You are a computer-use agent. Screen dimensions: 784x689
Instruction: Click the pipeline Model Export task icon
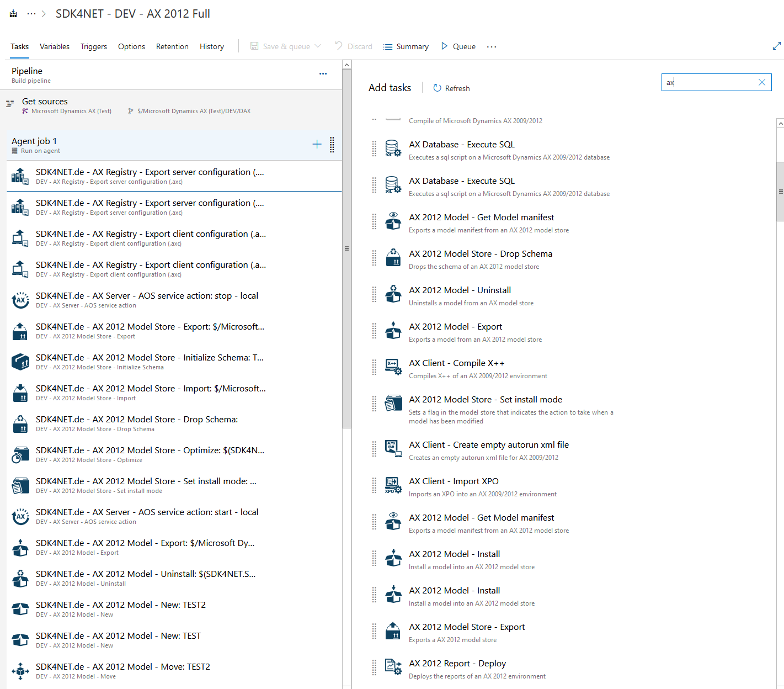20,547
